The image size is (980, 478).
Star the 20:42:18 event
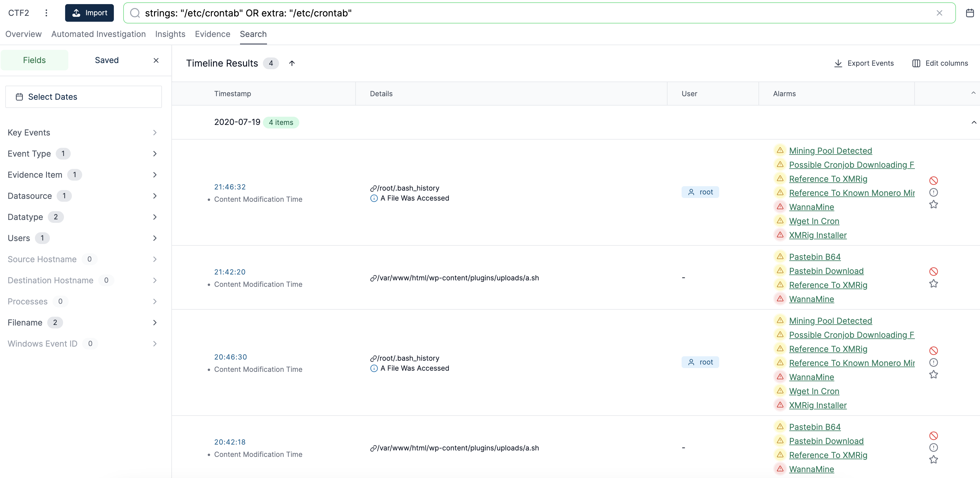[x=934, y=460]
